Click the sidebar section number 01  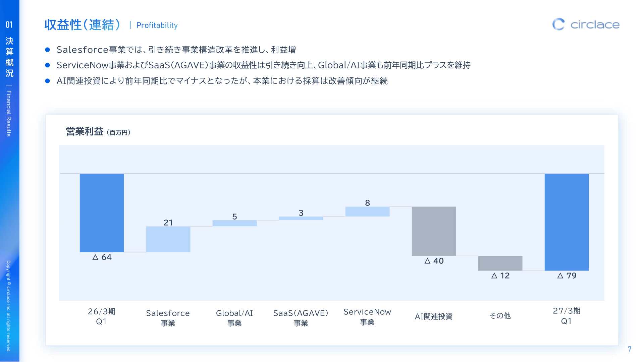click(x=9, y=25)
